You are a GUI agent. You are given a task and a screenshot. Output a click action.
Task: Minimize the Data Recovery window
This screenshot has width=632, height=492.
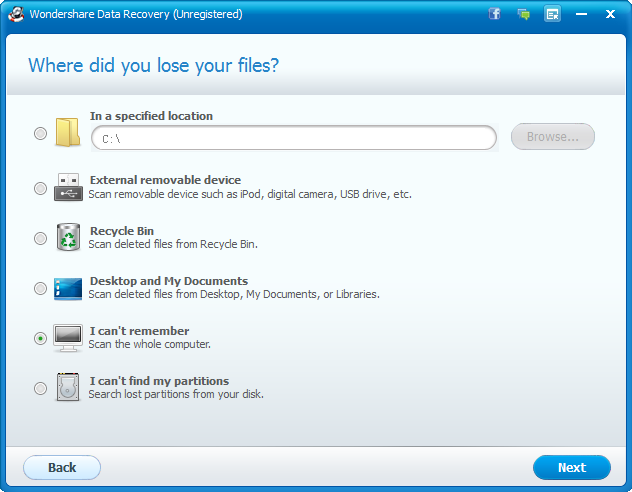point(582,14)
